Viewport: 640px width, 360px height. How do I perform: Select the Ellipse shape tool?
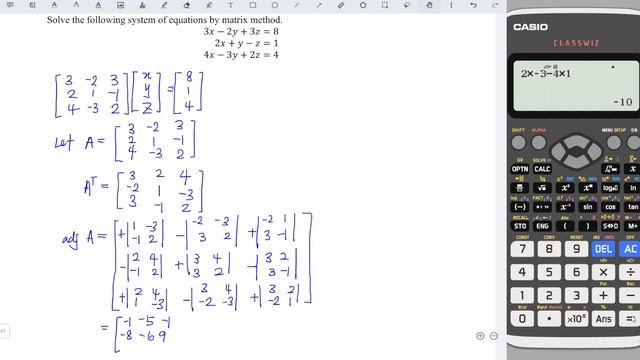[275, 5]
